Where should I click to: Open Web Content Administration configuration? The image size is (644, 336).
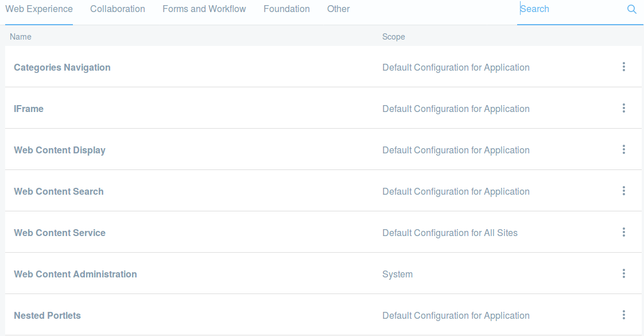(76, 275)
